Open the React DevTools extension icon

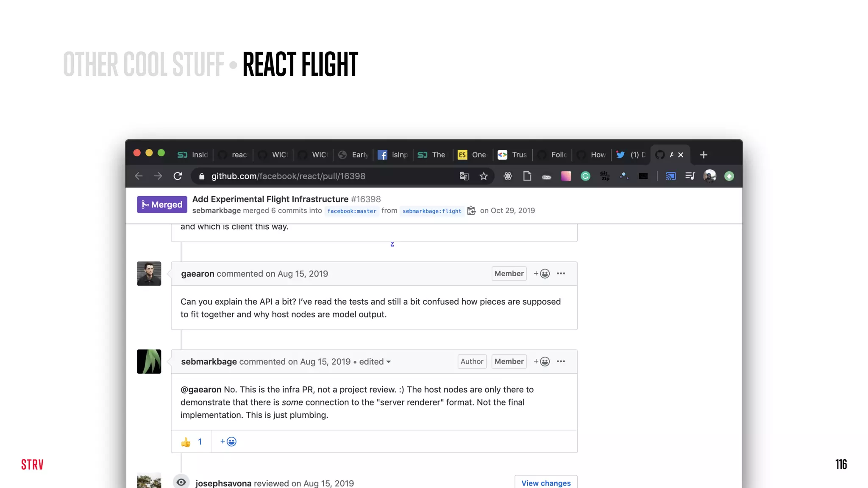tap(508, 176)
